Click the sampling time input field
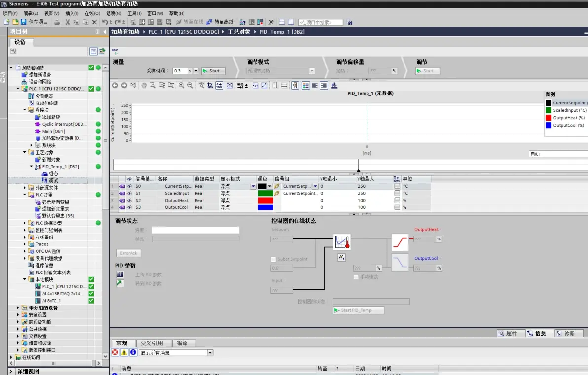The image size is (588, 375). pyautogui.click(x=180, y=71)
